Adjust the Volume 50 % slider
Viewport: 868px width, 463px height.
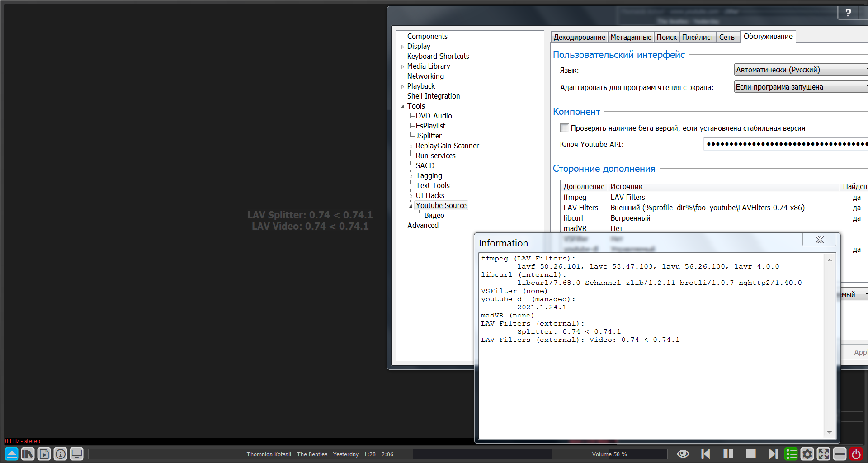coord(609,454)
